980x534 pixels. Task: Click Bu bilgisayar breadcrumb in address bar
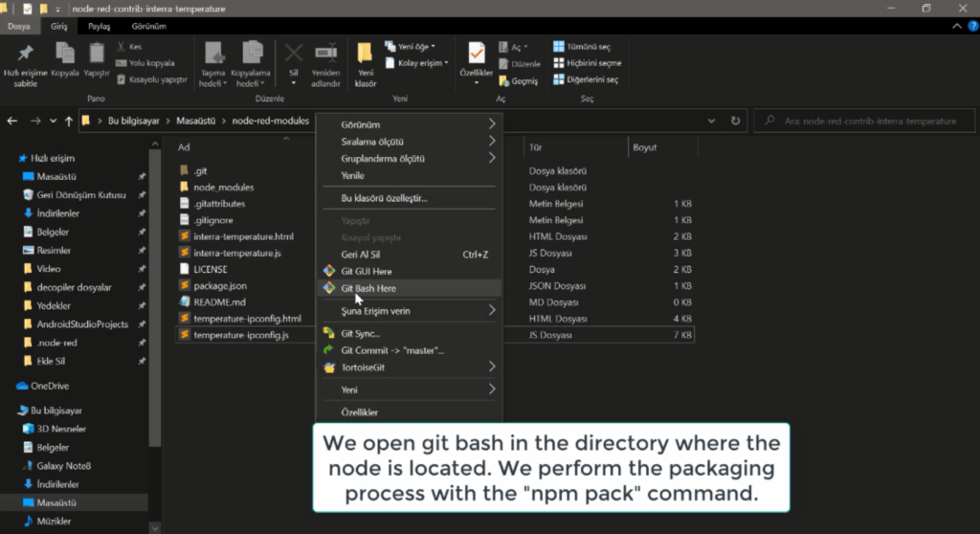(134, 121)
